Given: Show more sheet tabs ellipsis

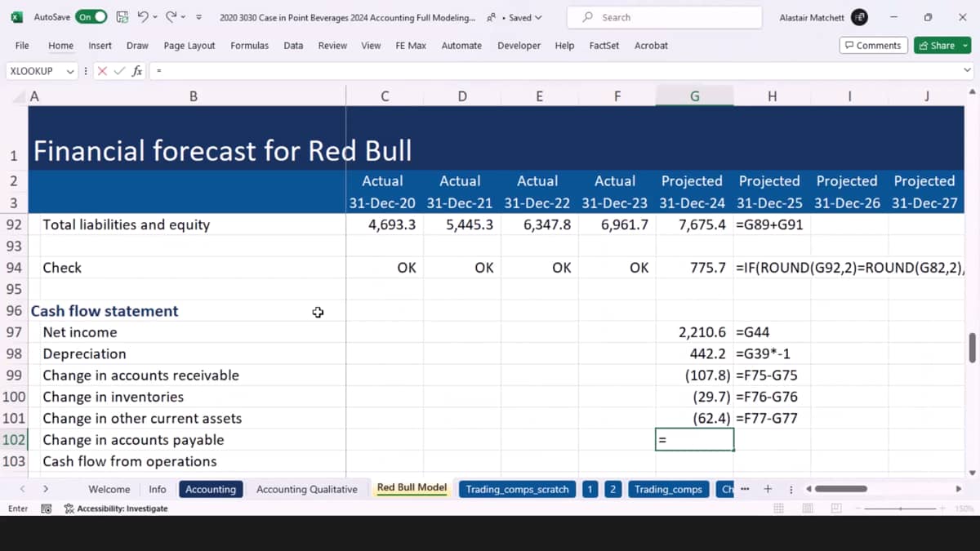Looking at the screenshot, I should (x=745, y=489).
